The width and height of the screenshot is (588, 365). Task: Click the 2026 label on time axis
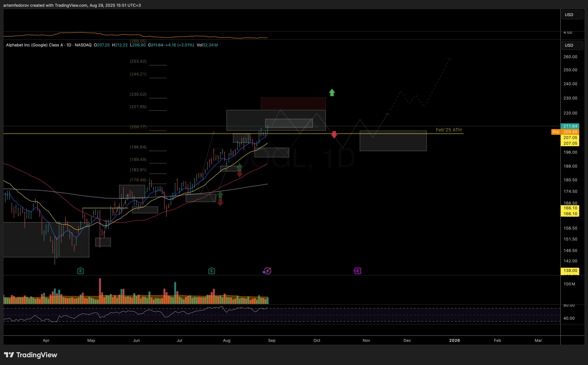pyautogui.click(x=454, y=340)
